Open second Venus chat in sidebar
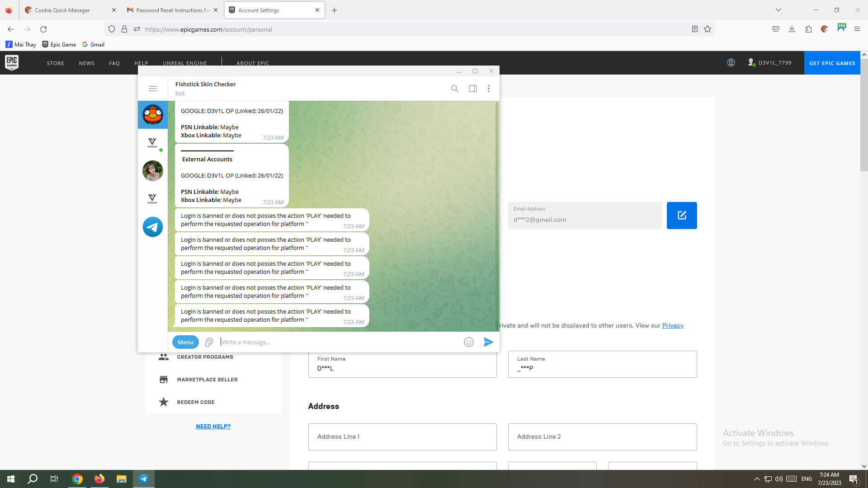This screenshot has width=868, height=488. click(153, 199)
